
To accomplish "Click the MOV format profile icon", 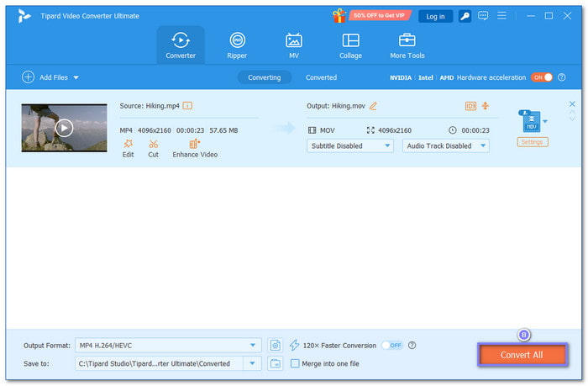I will (529, 121).
